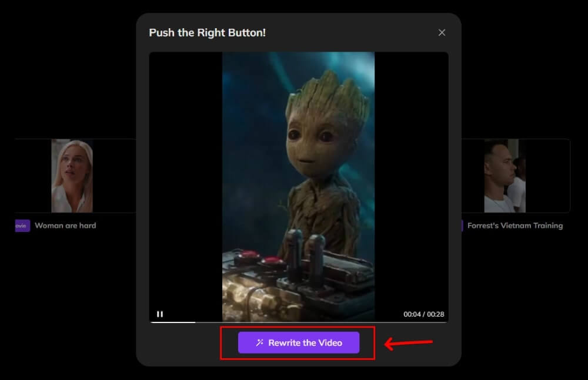
Task: Select the Forrest's Vietnam Training title
Action: click(514, 226)
